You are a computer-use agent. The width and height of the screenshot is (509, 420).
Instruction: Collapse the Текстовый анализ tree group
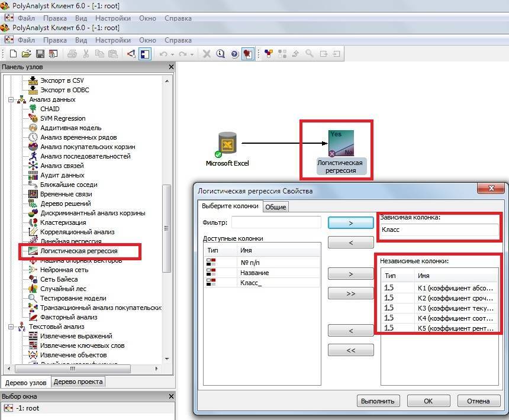coord(11,327)
